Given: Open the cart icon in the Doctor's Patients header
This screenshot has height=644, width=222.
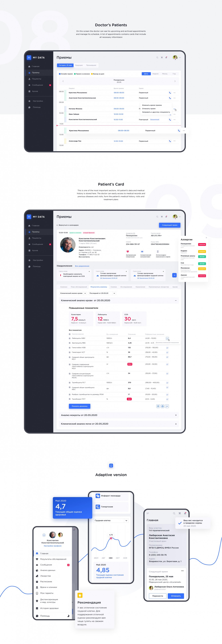Looking at the screenshot, I should tap(162, 57).
